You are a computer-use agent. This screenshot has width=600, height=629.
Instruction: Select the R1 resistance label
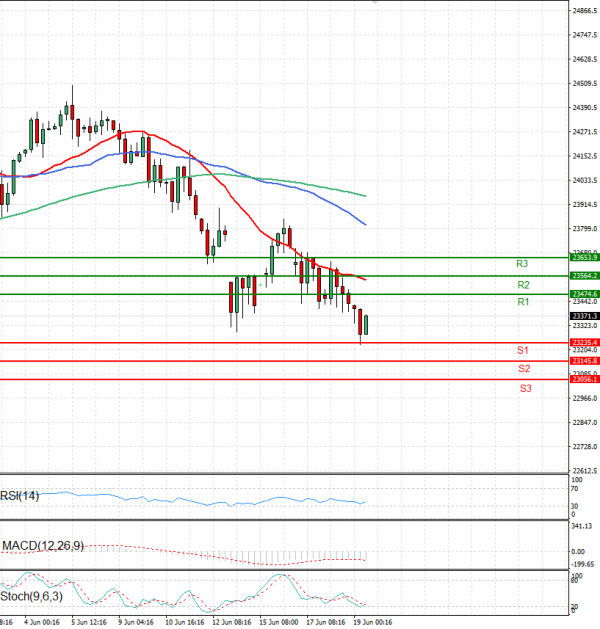[x=523, y=302]
